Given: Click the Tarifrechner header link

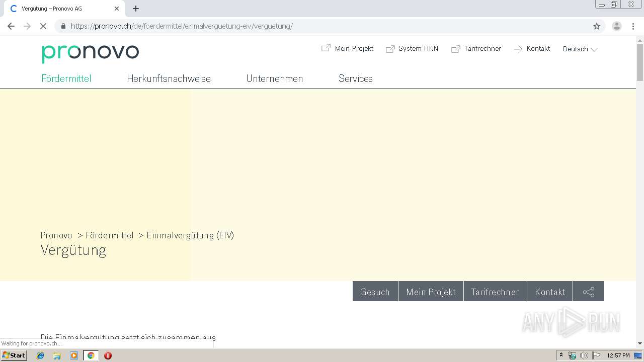Looking at the screenshot, I should (x=482, y=48).
